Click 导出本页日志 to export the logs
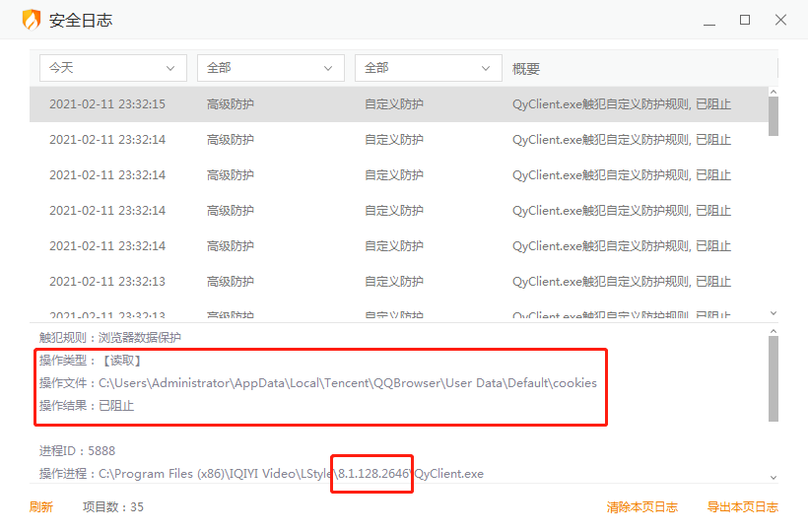The image size is (808, 532). (x=742, y=507)
